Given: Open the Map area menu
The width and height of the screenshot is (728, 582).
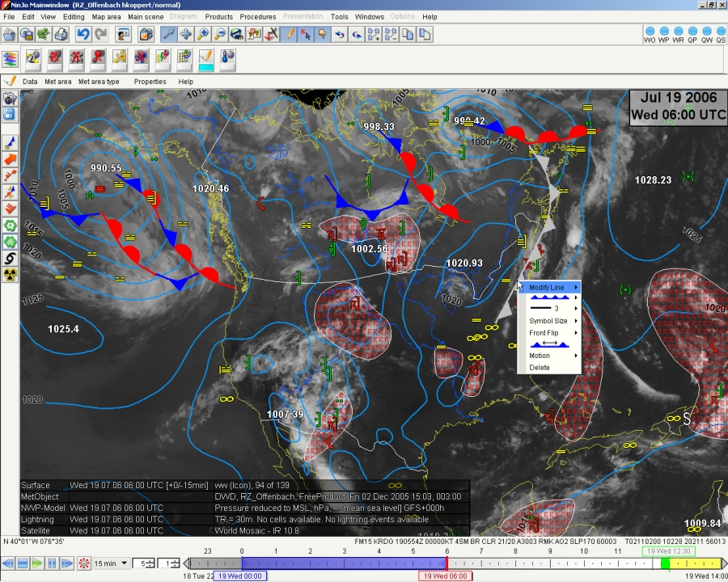Looking at the screenshot, I should 106,17.
